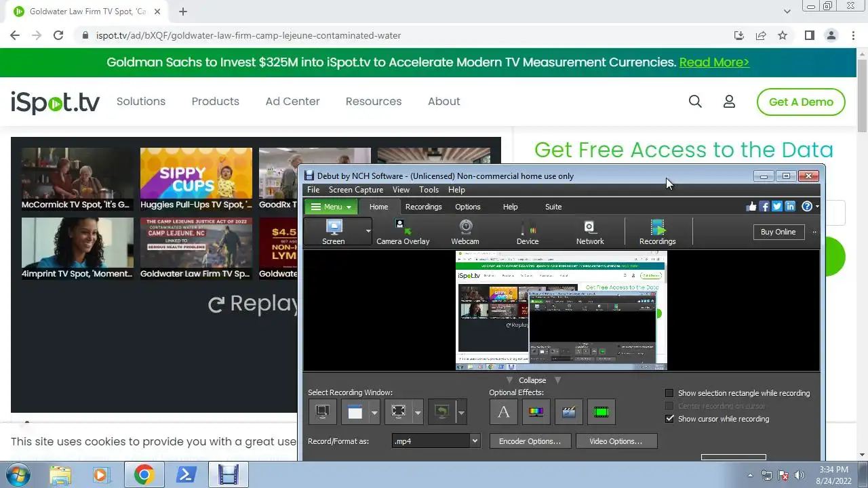The width and height of the screenshot is (868, 488).
Task: Share Debut on LinkedIn
Action: [x=790, y=207]
